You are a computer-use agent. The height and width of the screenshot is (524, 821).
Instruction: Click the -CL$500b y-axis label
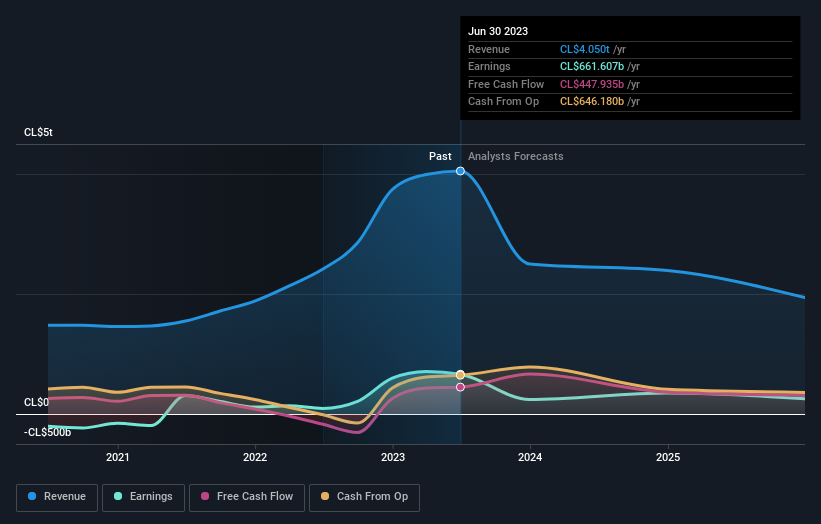(47, 432)
